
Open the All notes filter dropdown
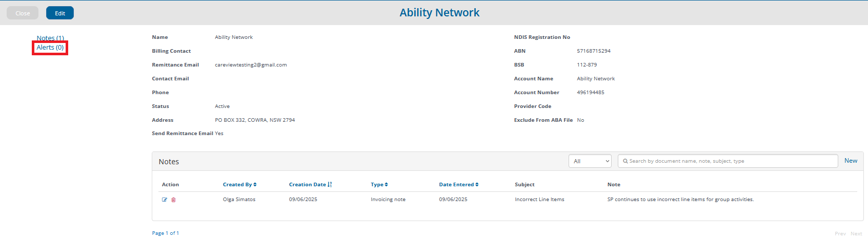[590, 161]
